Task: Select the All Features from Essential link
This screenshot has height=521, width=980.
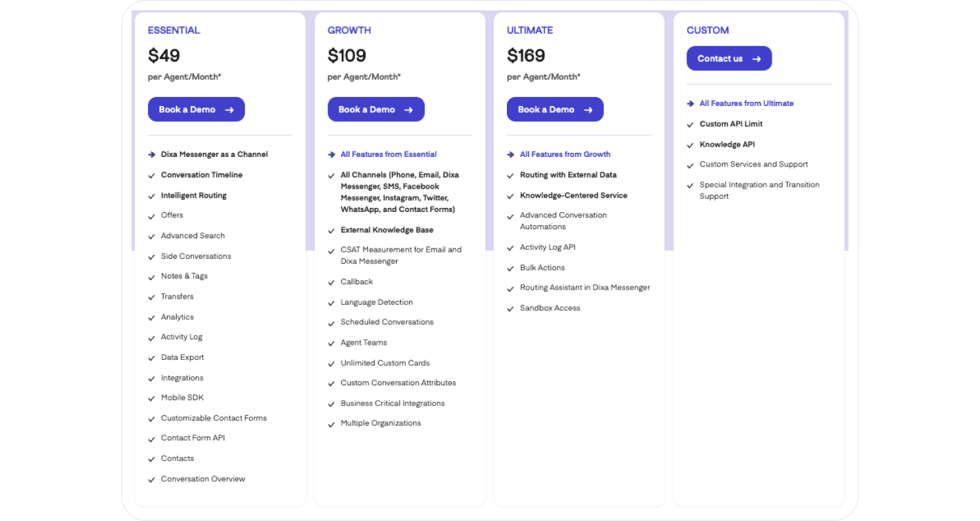Action: (x=389, y=154)
